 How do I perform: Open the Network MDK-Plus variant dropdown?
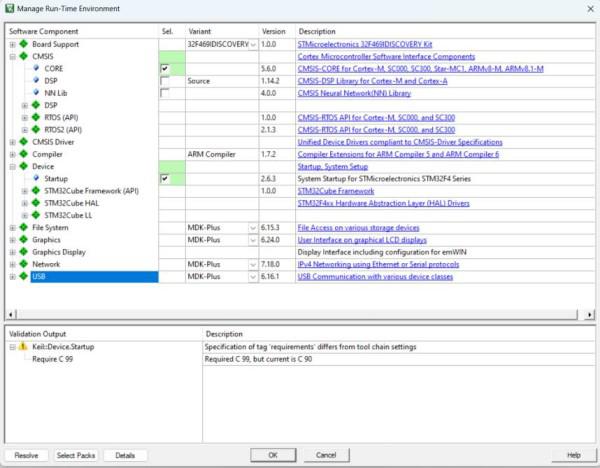coord(253,264)
